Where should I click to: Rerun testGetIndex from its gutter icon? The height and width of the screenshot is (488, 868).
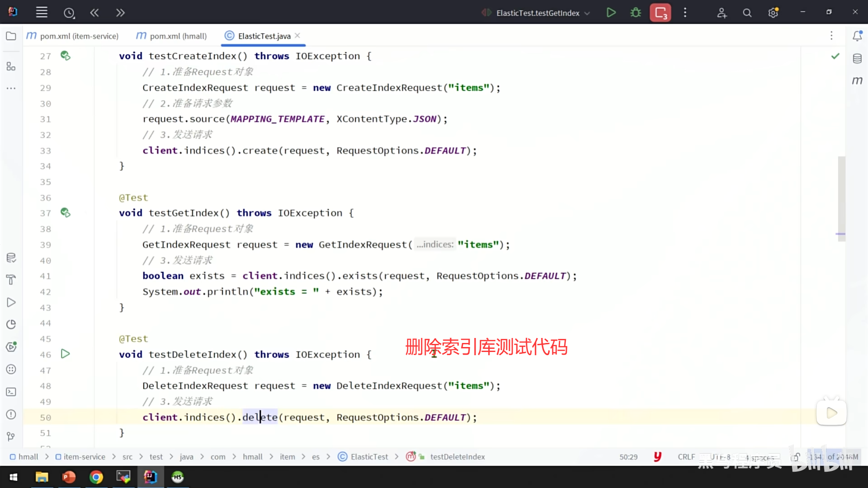pos(65,213)
